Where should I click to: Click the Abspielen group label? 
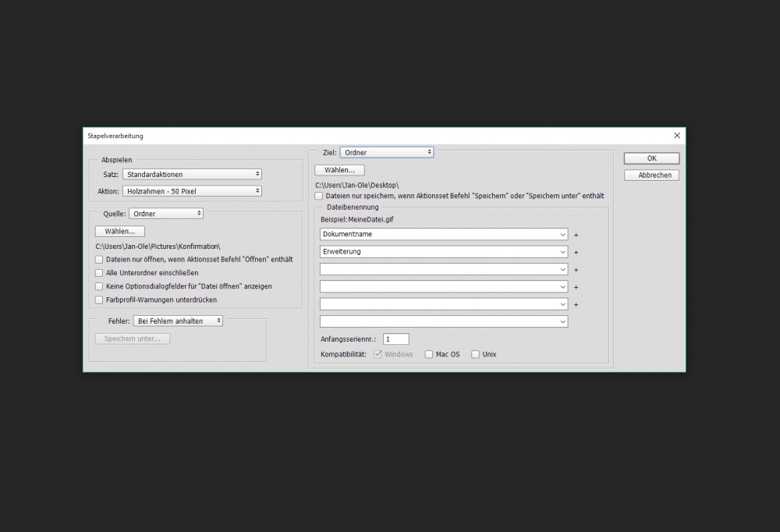(x=117, y=160)
